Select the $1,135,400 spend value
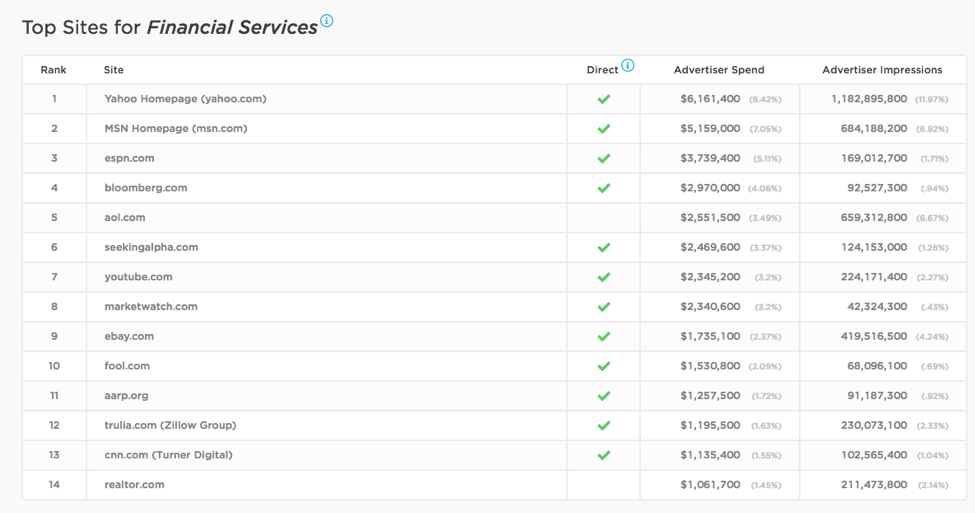The height and width of the screenshot is (513, 975). coord(710,455)
